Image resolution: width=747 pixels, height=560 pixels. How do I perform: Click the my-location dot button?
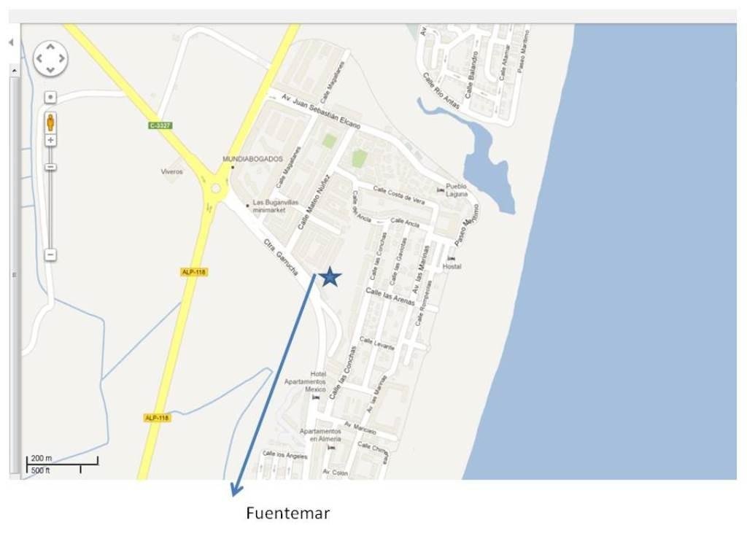(x=50, y=97)
